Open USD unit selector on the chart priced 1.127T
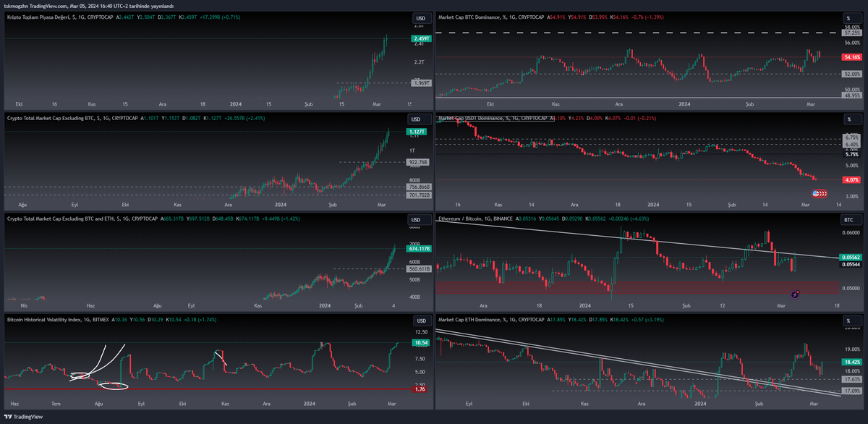Image resolution: width=868 pixels, height=424 pixels. pos(420,119)
